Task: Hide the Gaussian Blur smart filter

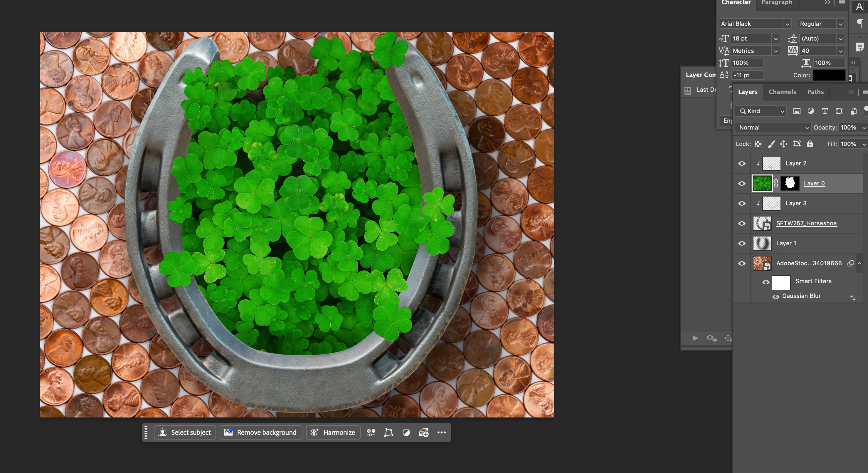Action: (x=776, y=297)
